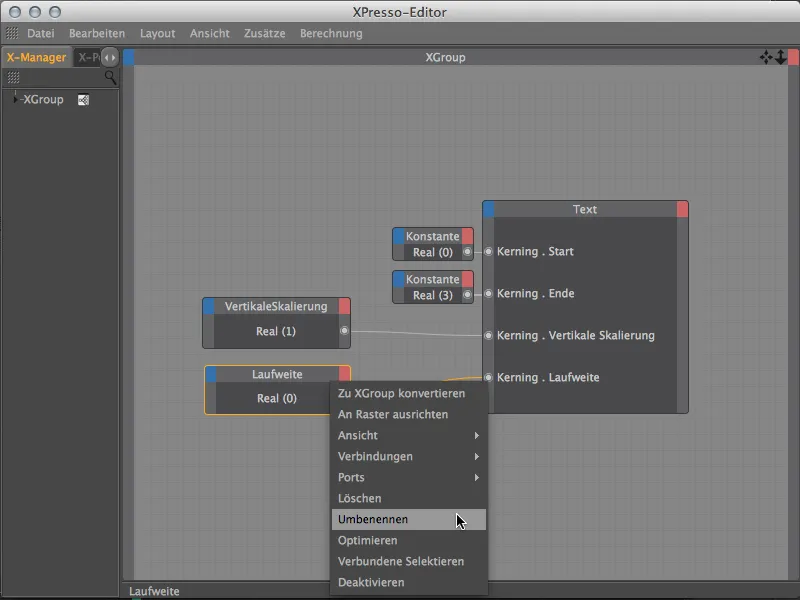Viewport: 800px width, 600px height.
Task: Choose Verbundene Selektieren
Action: coord(409,561)
